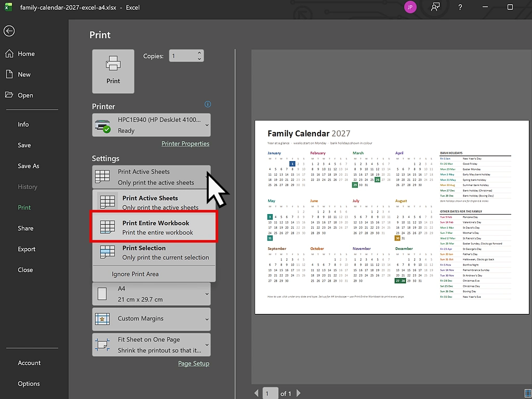The image size is (532, 399).
Task: Open Options in the sidebar
Action: [29, 384]
